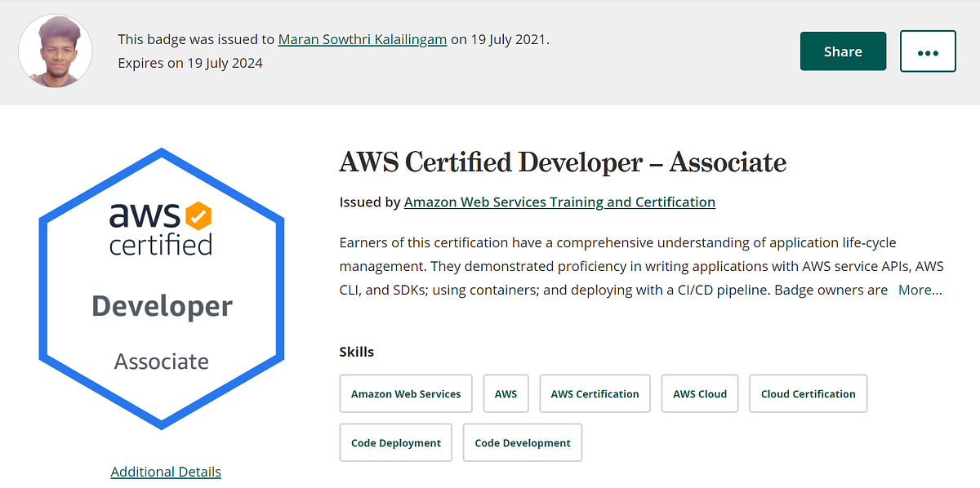Select the AWS skill tag
This screenshot has height=488, width=980.
click(506, 393)
